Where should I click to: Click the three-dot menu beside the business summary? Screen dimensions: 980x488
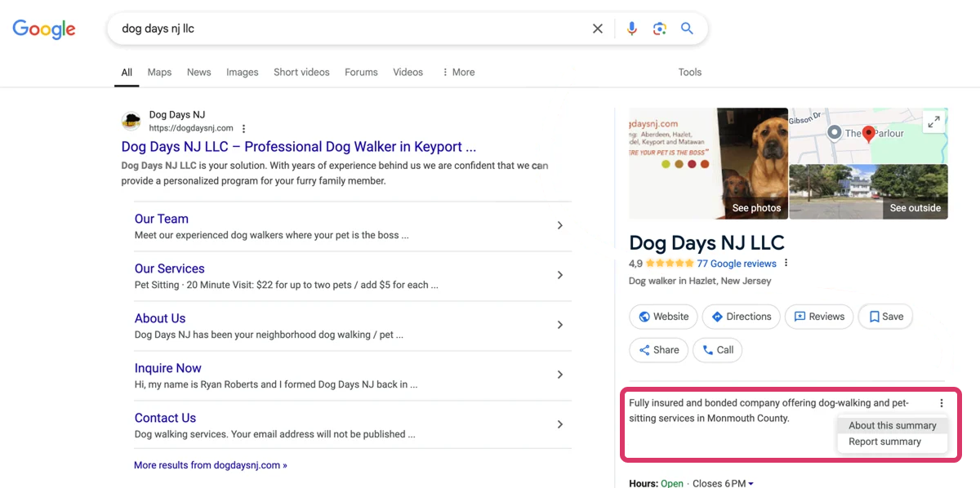pos(942,403)
